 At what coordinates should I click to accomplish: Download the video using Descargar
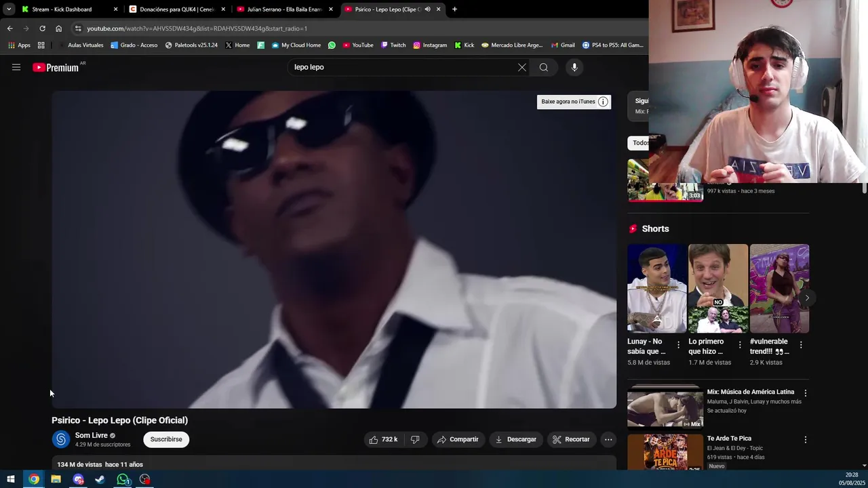point(516,439)
